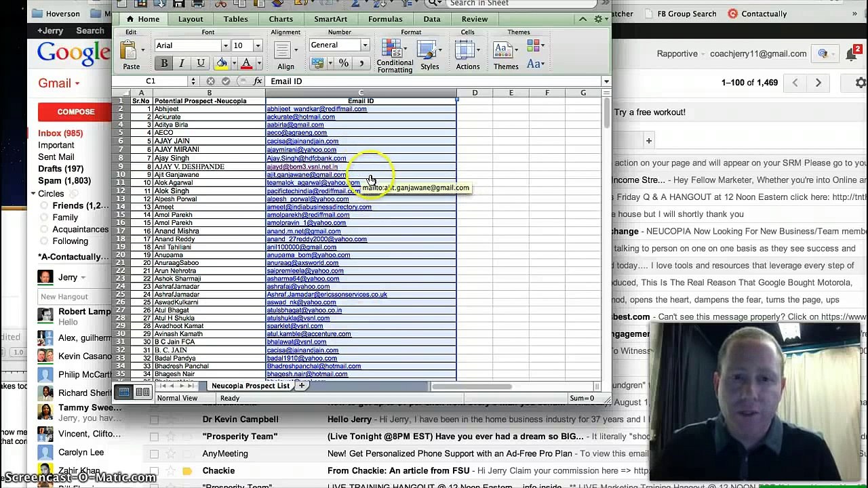Click the currency number format icon
The width and height of the screenshot is (868, 488).
(x=317, y=63)
